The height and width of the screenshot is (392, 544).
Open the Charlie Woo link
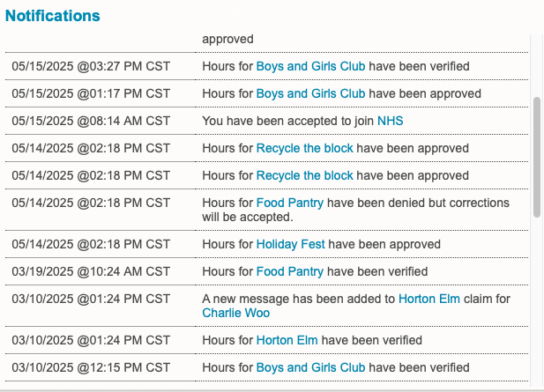[x=235, y=313]
